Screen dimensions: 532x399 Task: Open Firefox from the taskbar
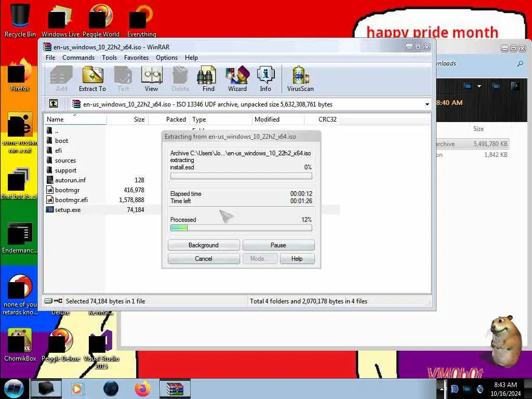click(143, 389)
